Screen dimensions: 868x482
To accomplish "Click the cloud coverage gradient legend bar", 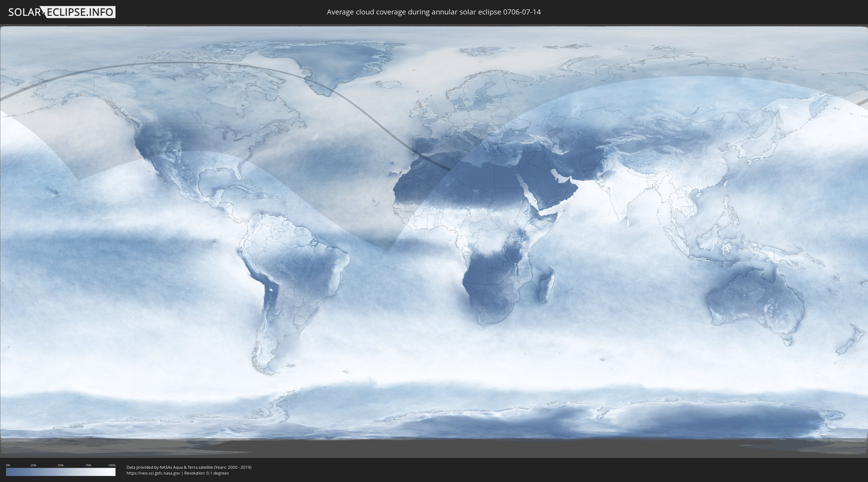I will (x=61, y=472).
